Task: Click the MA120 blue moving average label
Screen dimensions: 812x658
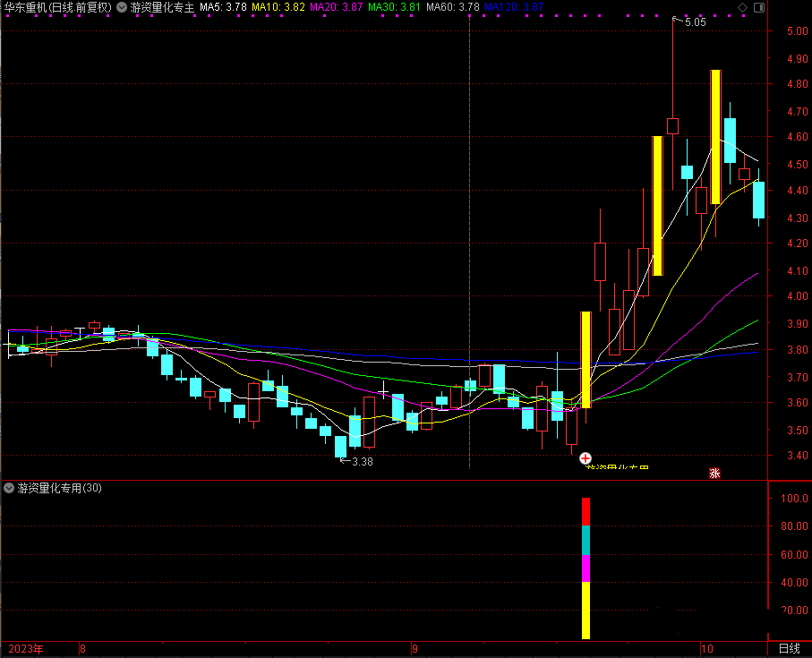Action: [513, 7]
